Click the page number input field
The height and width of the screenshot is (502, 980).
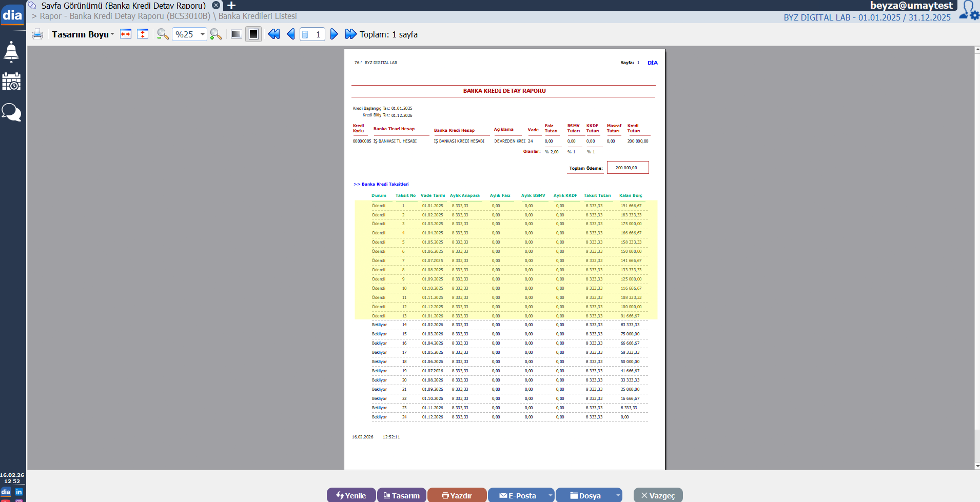click(316, 34)
